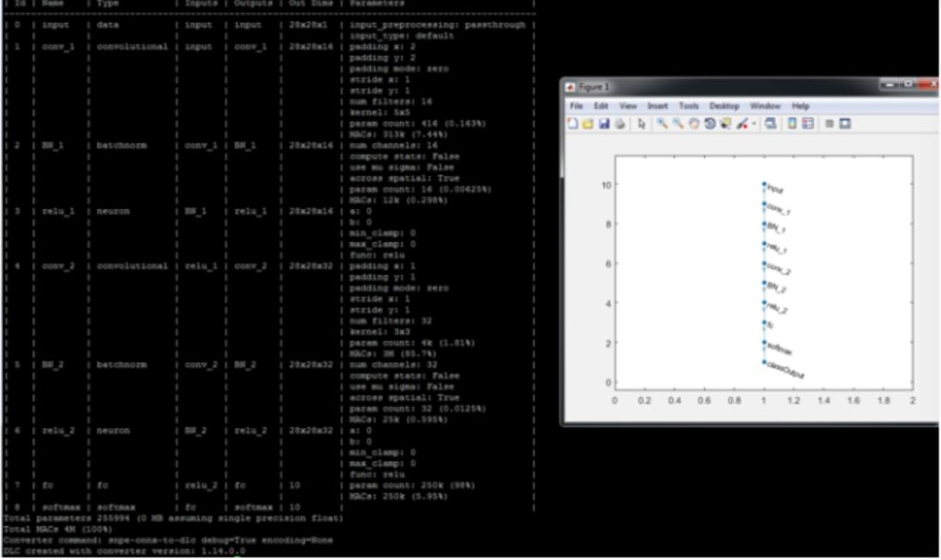This screenshot has height=560, width=941.
Task: Select the Edit Plot arrow tool
Action: click(641, 124)
